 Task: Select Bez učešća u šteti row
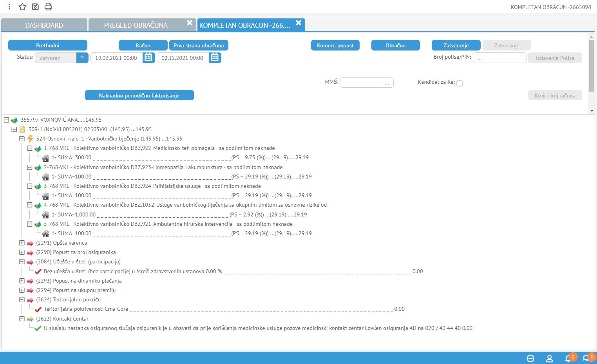click(233, 271)
